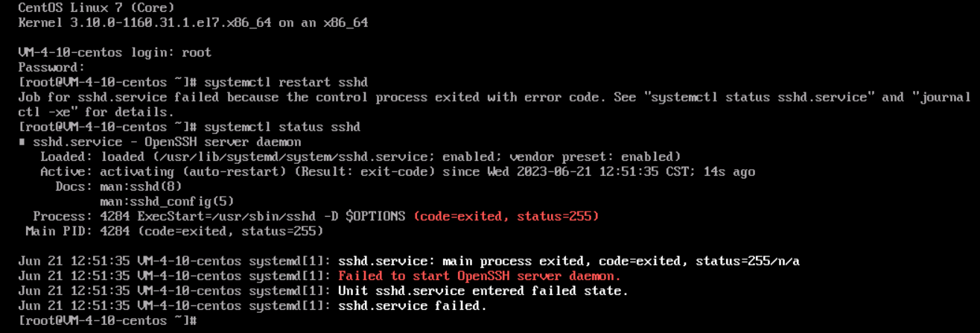980x333 pixels.
Task: Click the 'Password:' prompt line
Action: (x=51, y=67)
